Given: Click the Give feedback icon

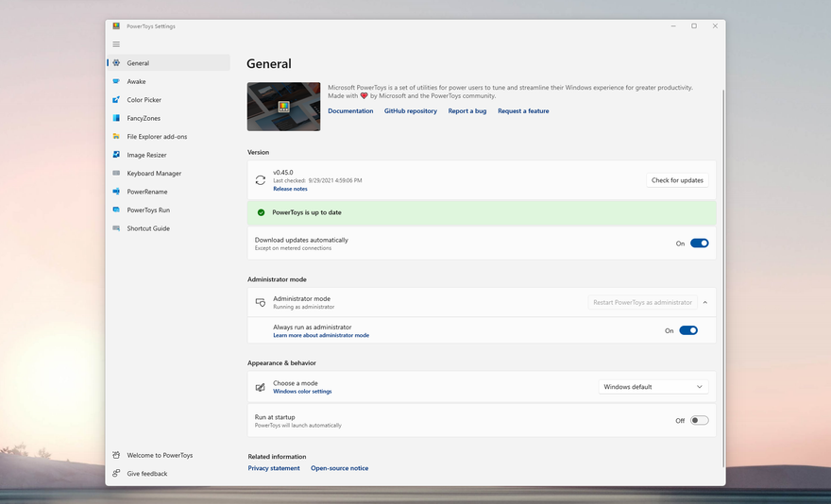Looking at the screenshot, I should (x=116, y=473).
